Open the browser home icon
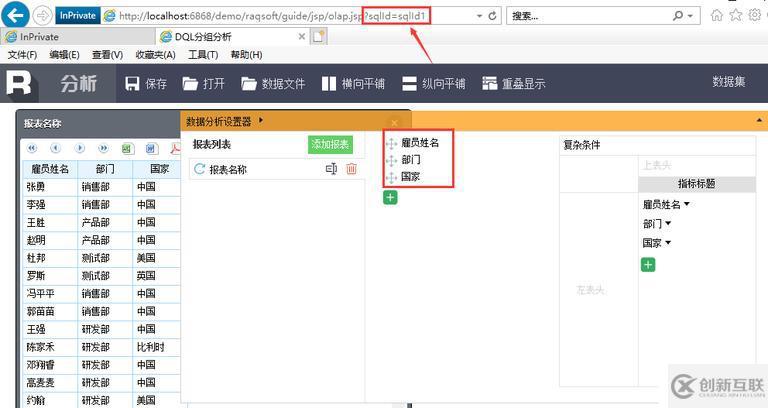 [717, 15]
